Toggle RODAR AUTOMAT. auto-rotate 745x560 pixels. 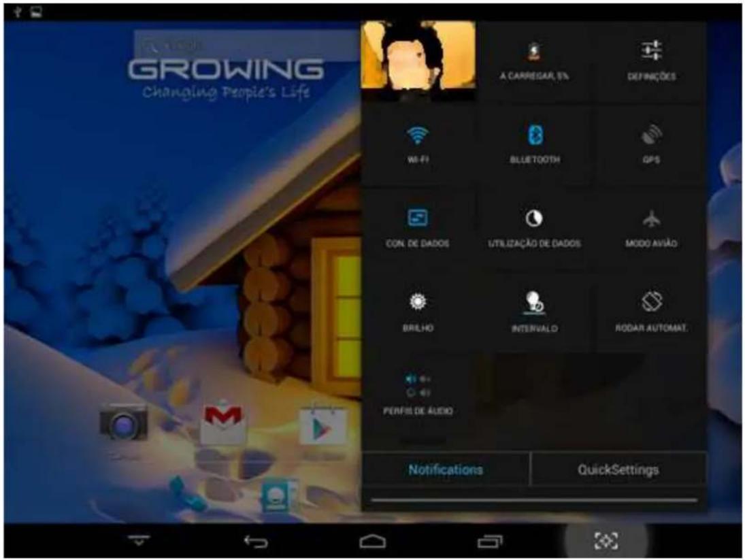[x=651, y=312]
